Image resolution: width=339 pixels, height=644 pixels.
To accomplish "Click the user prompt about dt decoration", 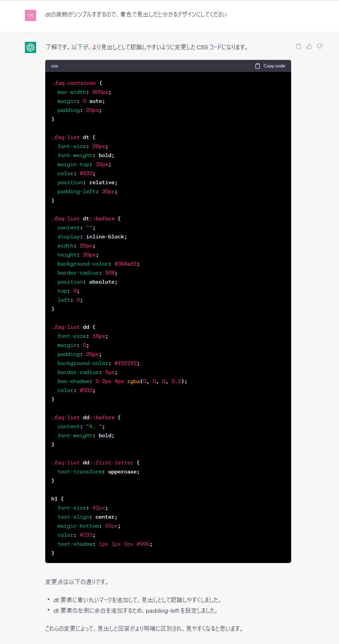I will pos(136,15).
